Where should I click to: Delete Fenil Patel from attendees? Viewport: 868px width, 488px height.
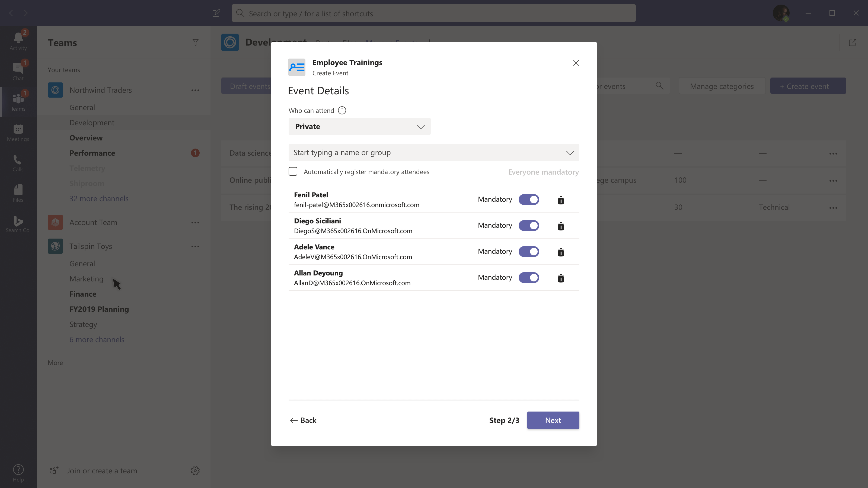[561, 200]
